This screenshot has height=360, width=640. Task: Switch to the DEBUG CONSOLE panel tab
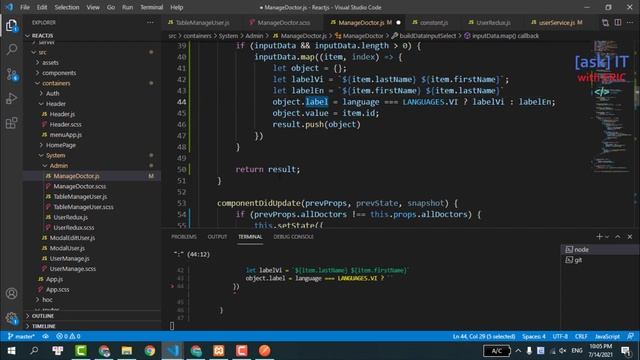coord(293,237)
